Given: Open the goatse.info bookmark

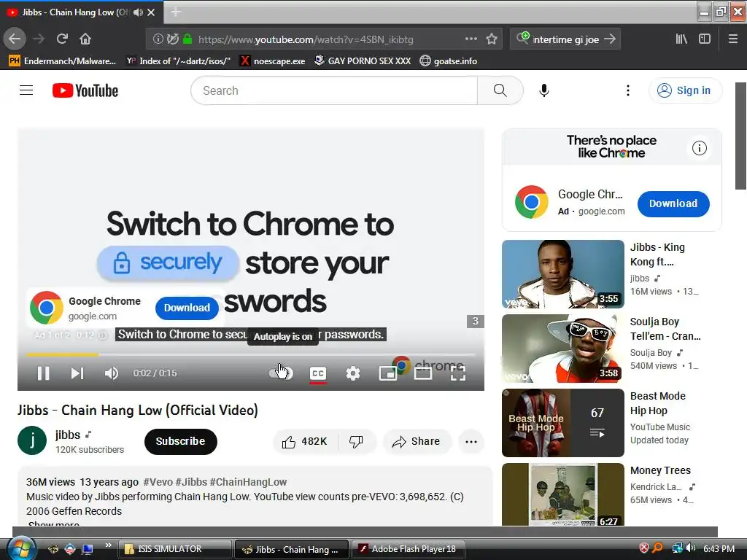Looking at the screenshot, I should 449,61.
